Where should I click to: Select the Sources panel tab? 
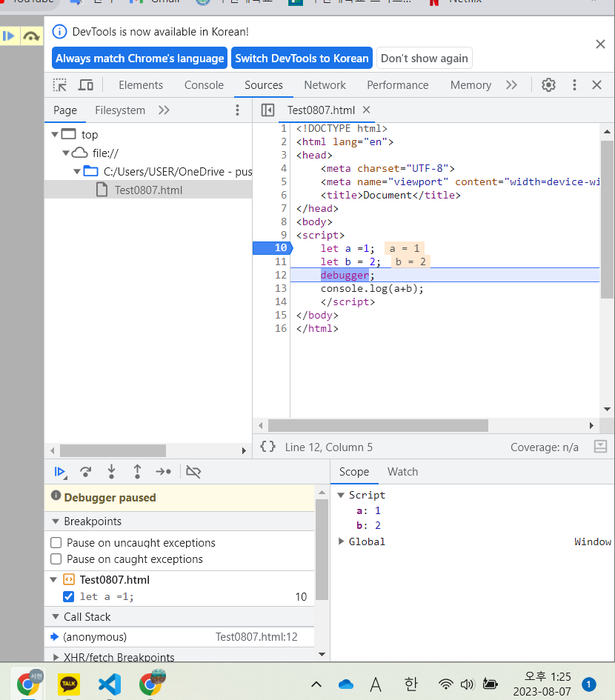[x=264, y=85]
